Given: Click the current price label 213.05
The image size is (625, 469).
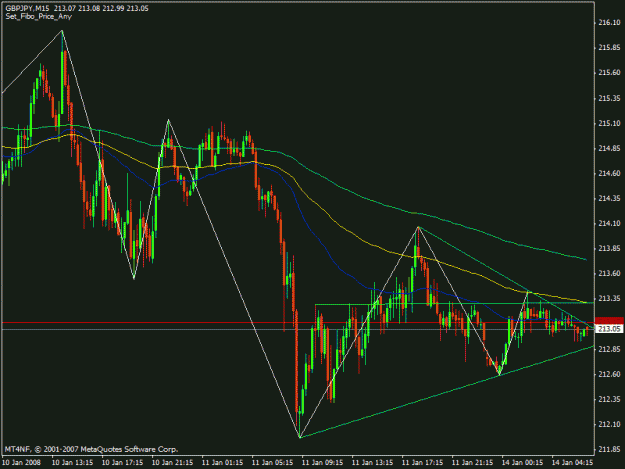Looking at the screenshot, I should [x=609, y=329].
